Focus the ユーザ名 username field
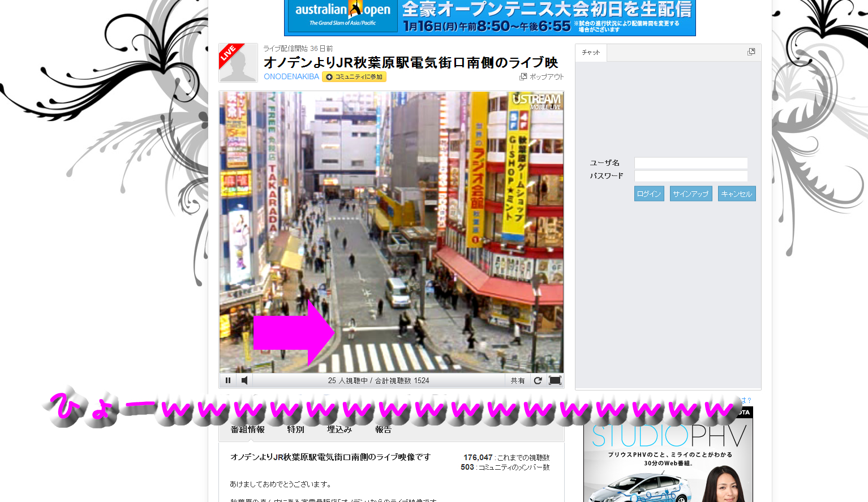The width and height of the screenshot is (868, 502). [x=691, y=163]
